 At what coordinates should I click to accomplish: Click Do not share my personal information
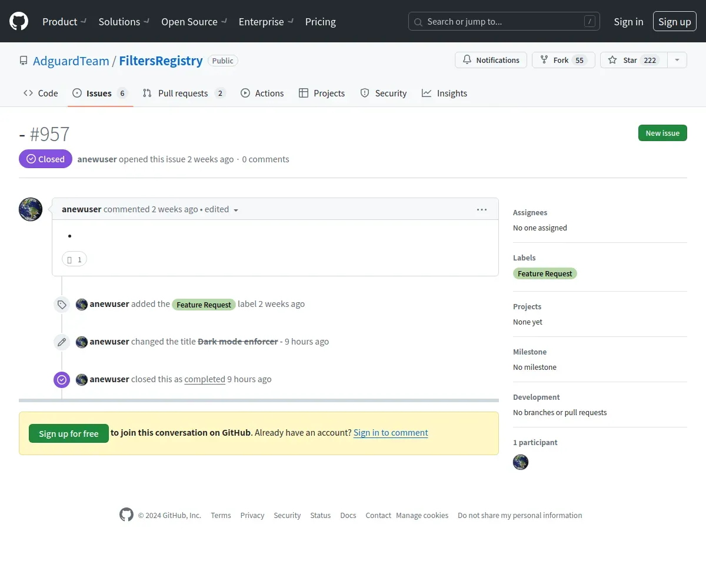pos(520,515)
